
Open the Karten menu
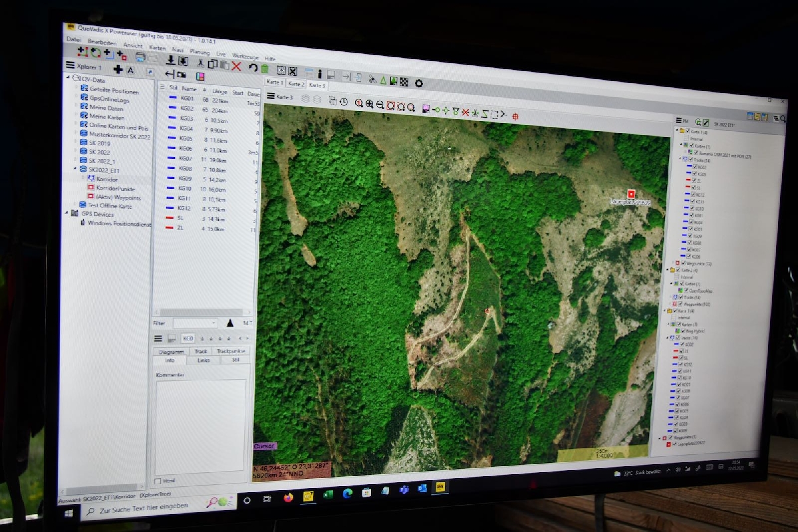[158, 48]
